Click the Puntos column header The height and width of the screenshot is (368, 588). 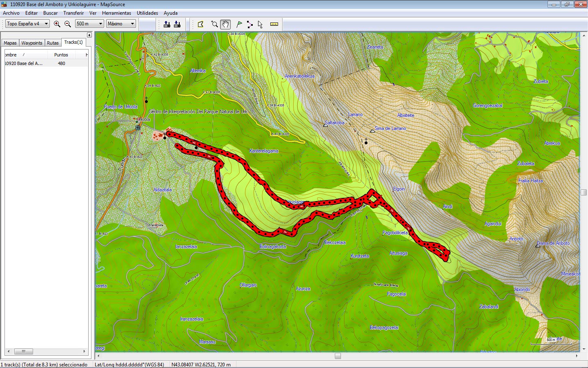(61, 55)
